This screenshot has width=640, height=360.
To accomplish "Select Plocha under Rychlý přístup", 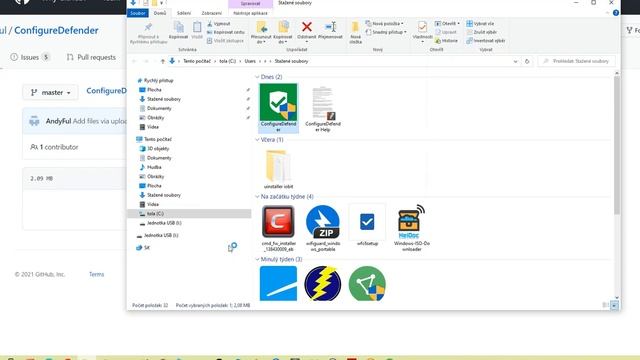I will (154, 90).
